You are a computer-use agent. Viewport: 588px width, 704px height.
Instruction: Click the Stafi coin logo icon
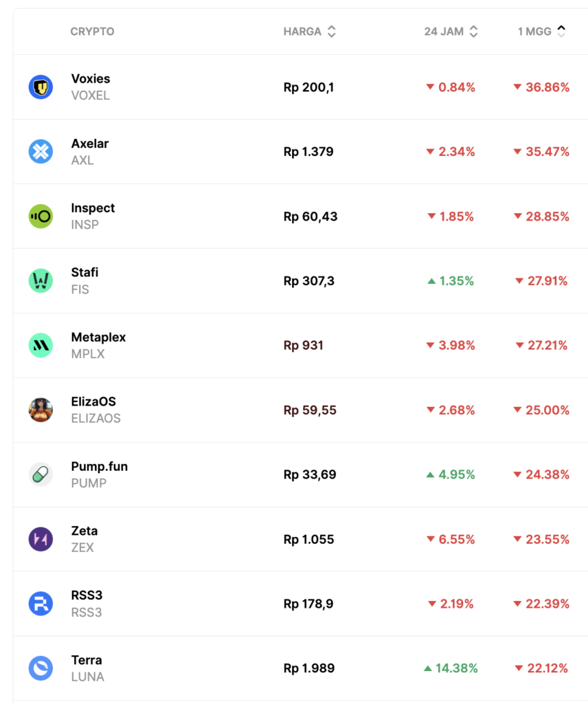click(x=41, y=281)
